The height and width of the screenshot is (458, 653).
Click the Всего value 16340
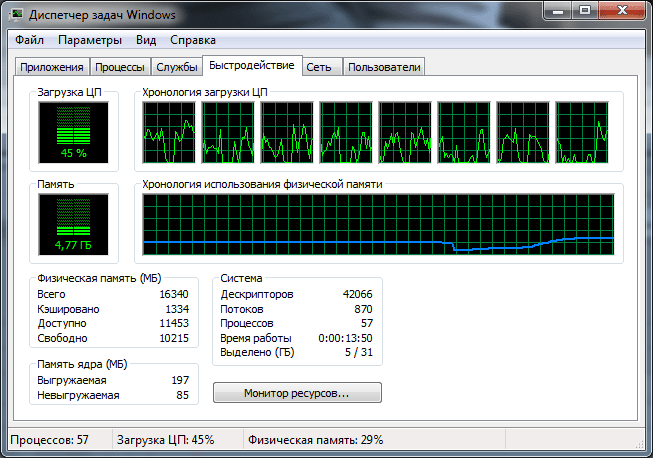(174, 294)
